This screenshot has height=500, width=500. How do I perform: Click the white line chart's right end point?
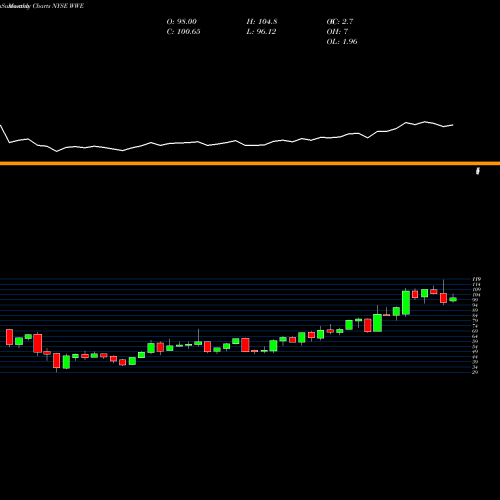453,125
